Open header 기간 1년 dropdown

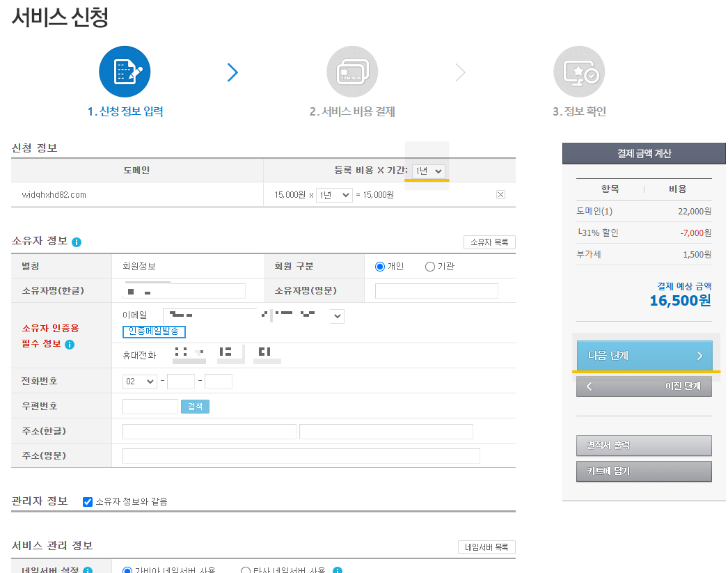(429, 171)
